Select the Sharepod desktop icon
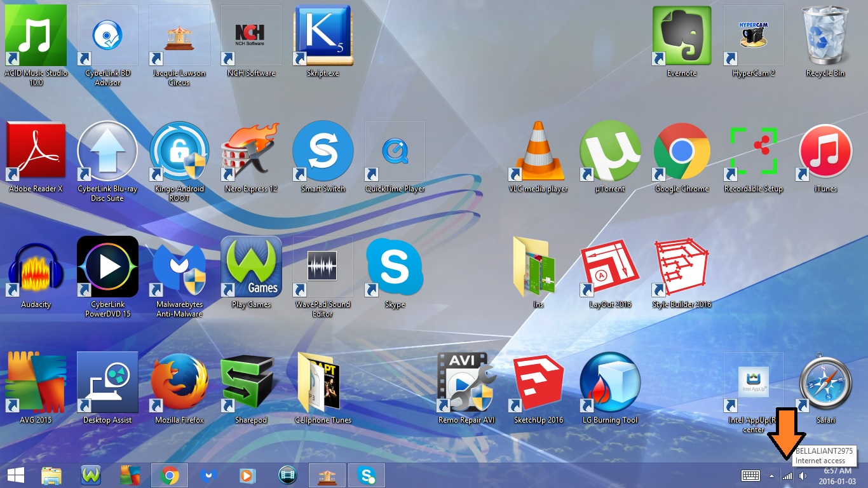The height and width of the screenshot is (488, 868). click(251, 383)
